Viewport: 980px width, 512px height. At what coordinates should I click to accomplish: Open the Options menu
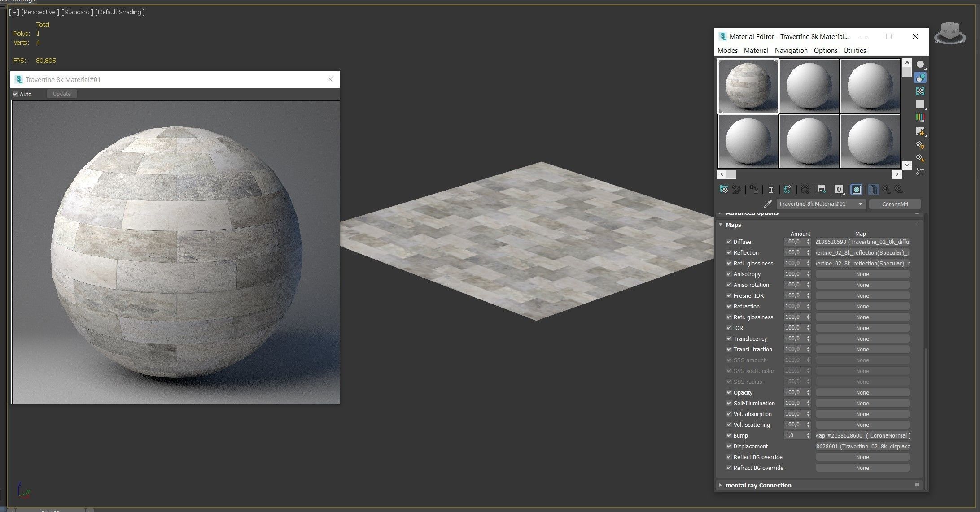[826, 51]
